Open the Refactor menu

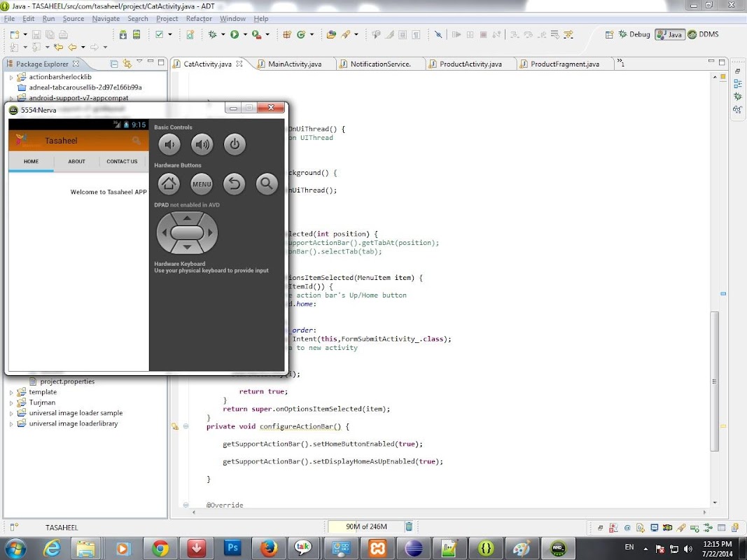coord(199,19)
